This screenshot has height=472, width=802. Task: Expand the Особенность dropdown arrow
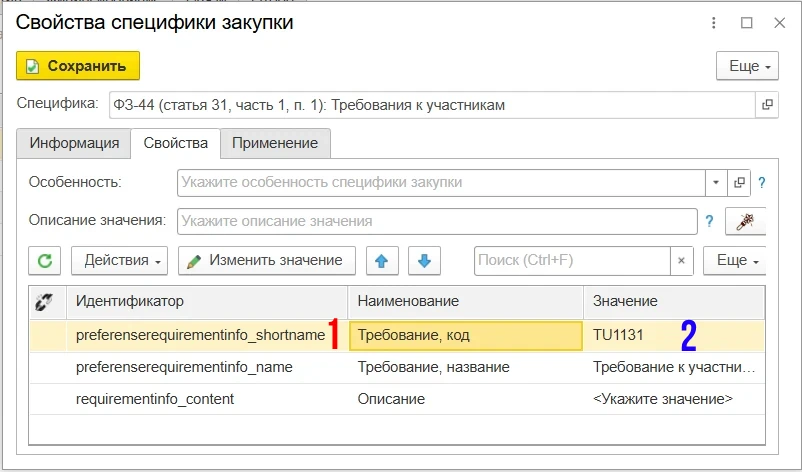(716, 183)
